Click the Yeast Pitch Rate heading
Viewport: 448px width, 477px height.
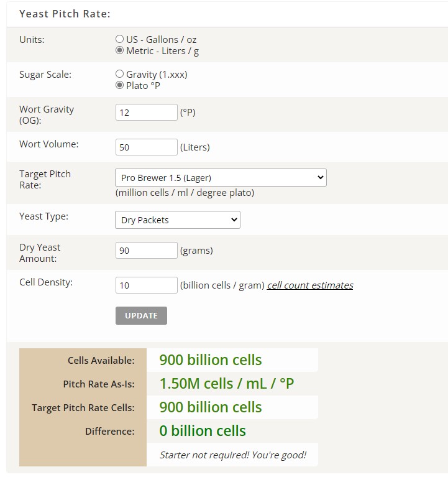(65, 14)
